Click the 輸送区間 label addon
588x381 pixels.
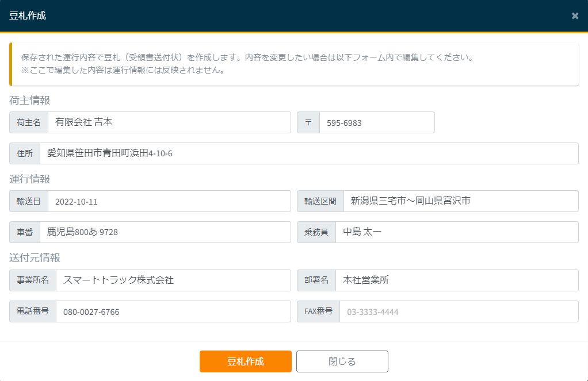[x=320, y=201]
